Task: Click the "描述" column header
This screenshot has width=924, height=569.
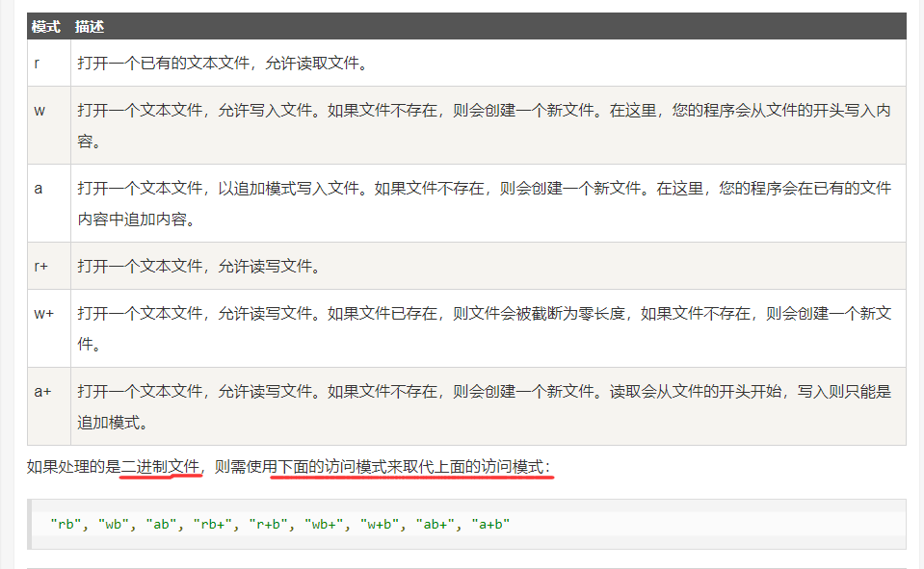Action: 91,26
